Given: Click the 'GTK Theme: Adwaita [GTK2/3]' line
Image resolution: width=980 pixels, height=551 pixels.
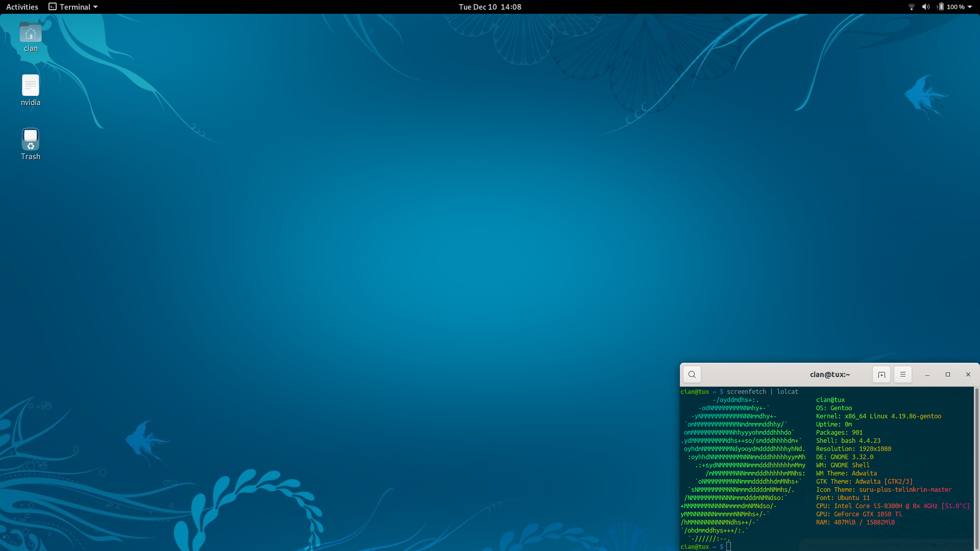Looking at the screenshot, I should point(864,482).
